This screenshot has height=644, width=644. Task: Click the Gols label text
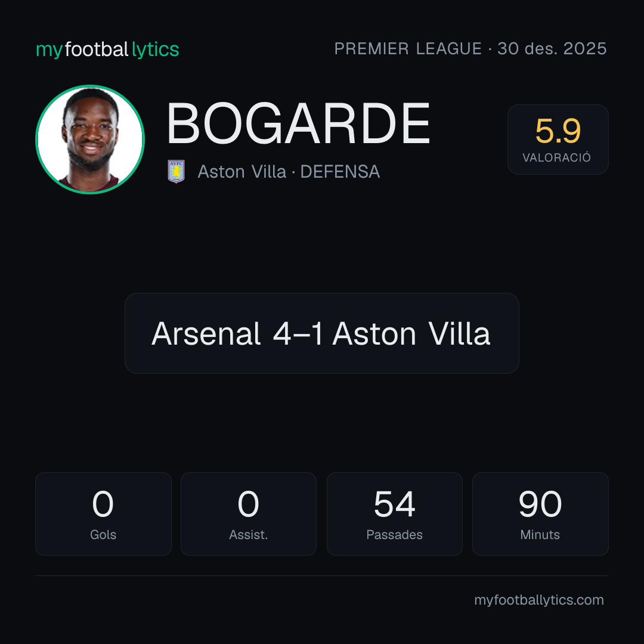click(103, 534)
